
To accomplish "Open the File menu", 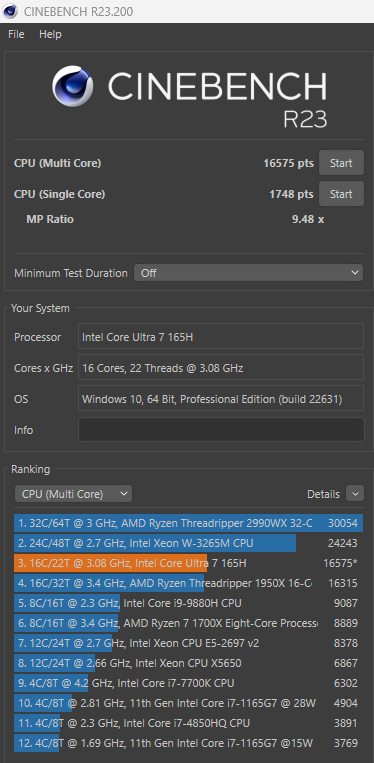I will tap(16, 35).
